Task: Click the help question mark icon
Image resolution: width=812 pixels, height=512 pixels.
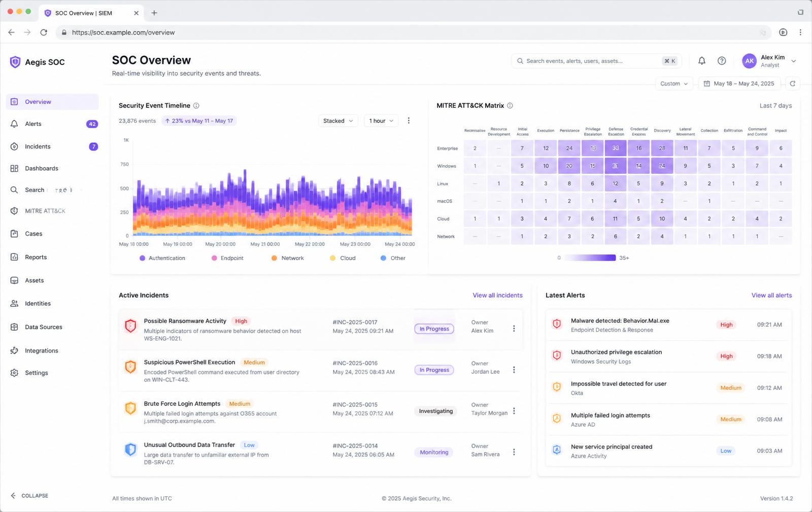Action: tap(722, 61)
